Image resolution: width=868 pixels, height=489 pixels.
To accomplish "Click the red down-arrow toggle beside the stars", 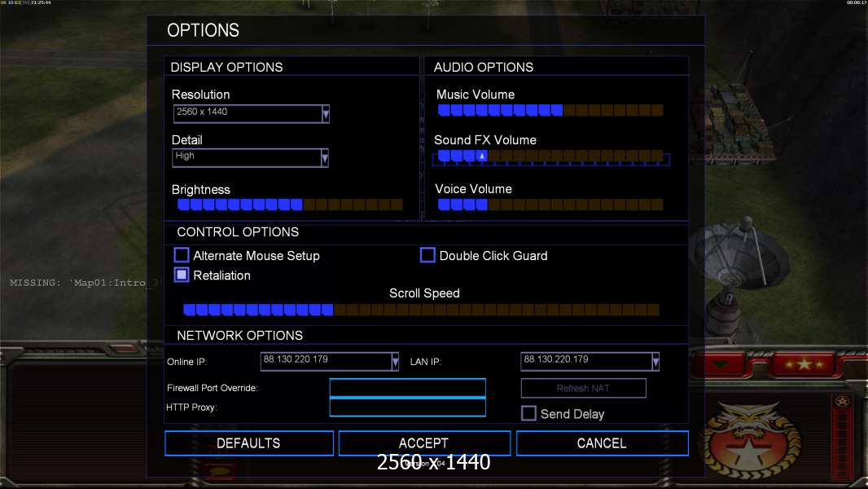I will coord(721,364).
